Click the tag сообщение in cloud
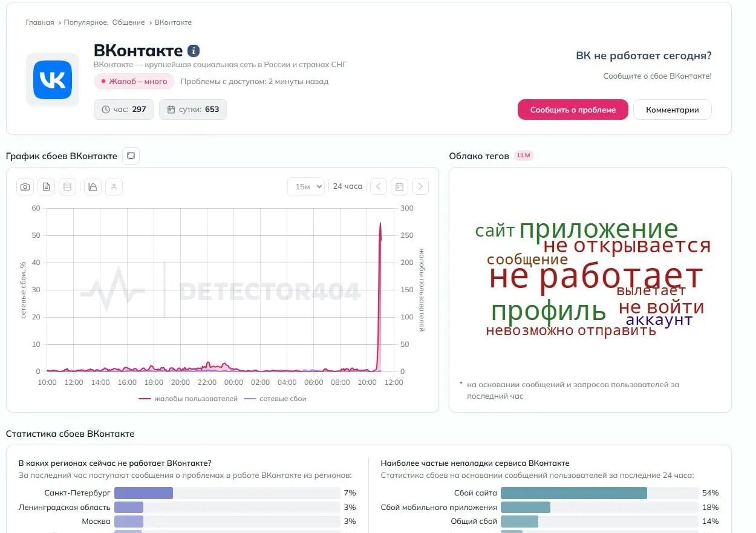Viewport: 756px width, 533px height. (527, 260)
